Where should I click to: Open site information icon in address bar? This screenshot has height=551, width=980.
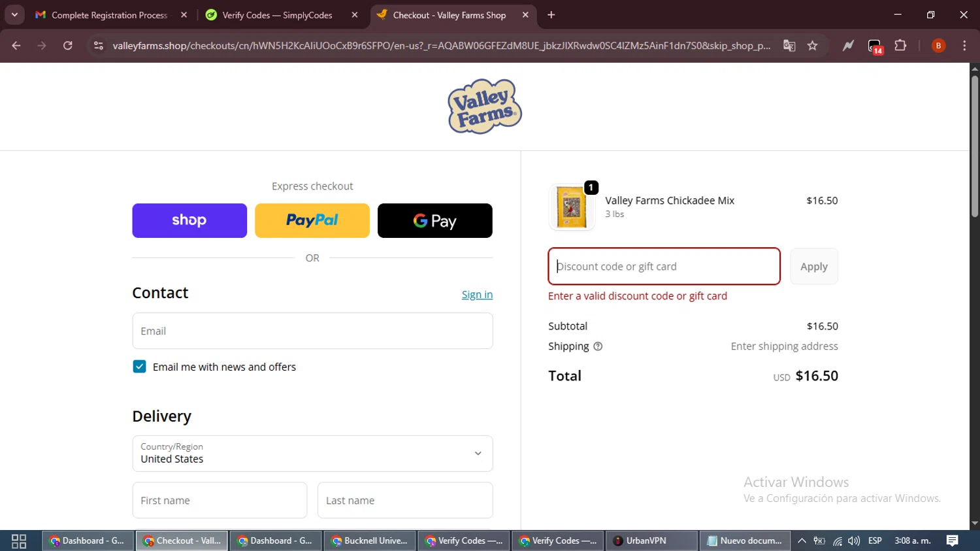point(99,46)
